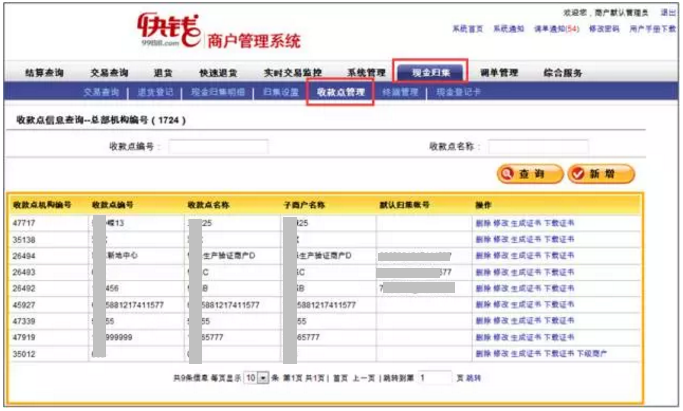Click the 新增 add button
The image size is (683, 411).
coord(601,174)
